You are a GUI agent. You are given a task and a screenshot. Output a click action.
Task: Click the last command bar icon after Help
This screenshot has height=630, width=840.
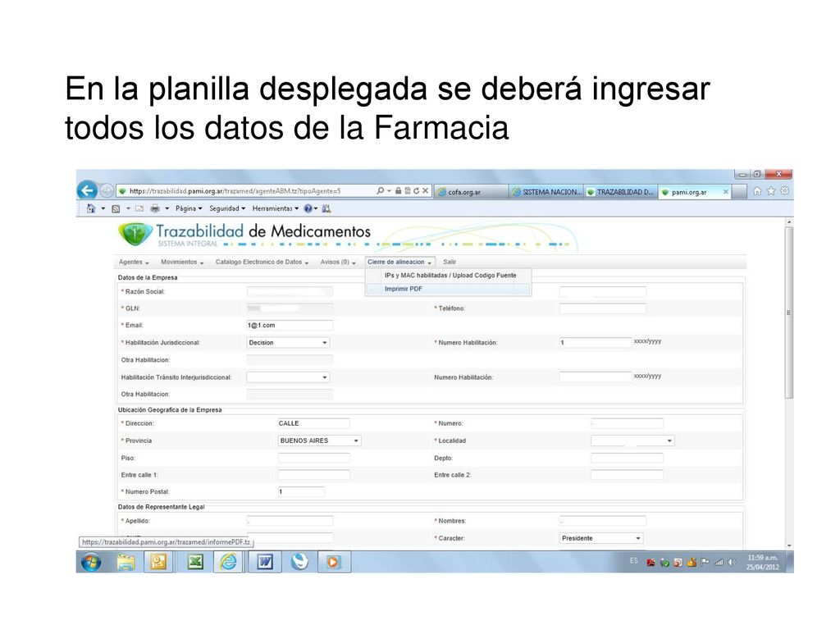tap(326, 208)
